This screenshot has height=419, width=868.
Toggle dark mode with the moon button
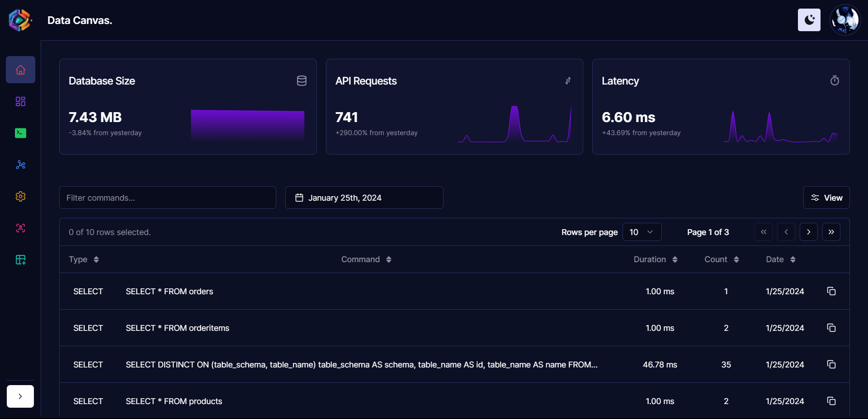(x=809, y=20)
